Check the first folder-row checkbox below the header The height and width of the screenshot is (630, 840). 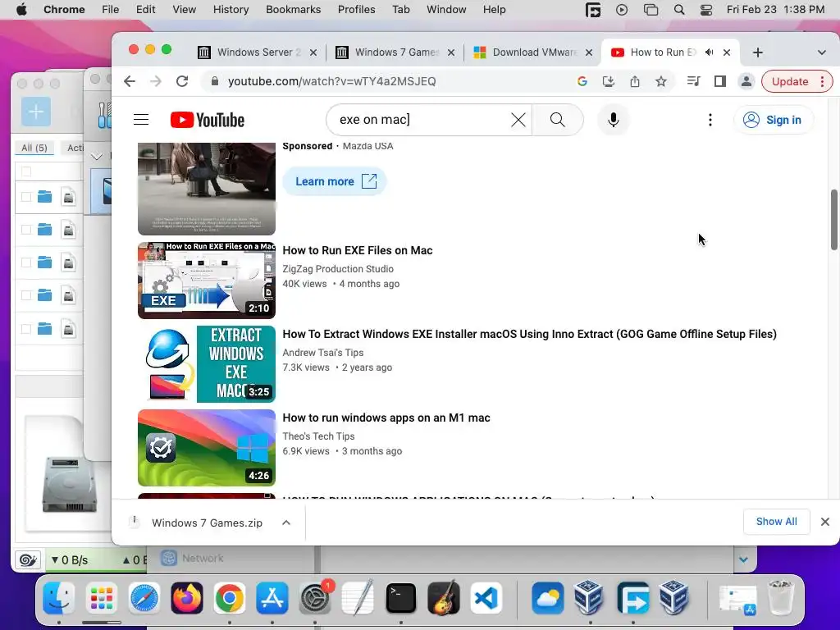[25, 197]
